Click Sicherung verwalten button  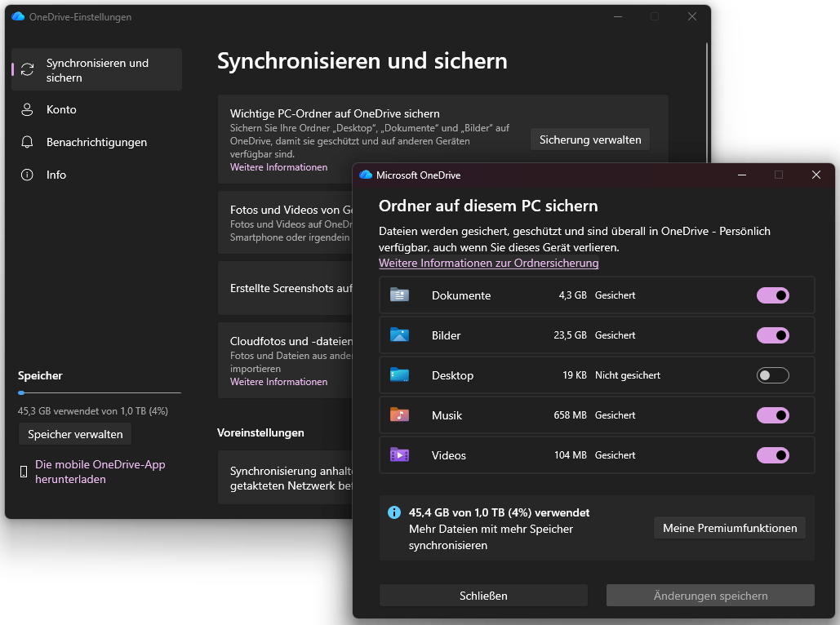(590, 140)
